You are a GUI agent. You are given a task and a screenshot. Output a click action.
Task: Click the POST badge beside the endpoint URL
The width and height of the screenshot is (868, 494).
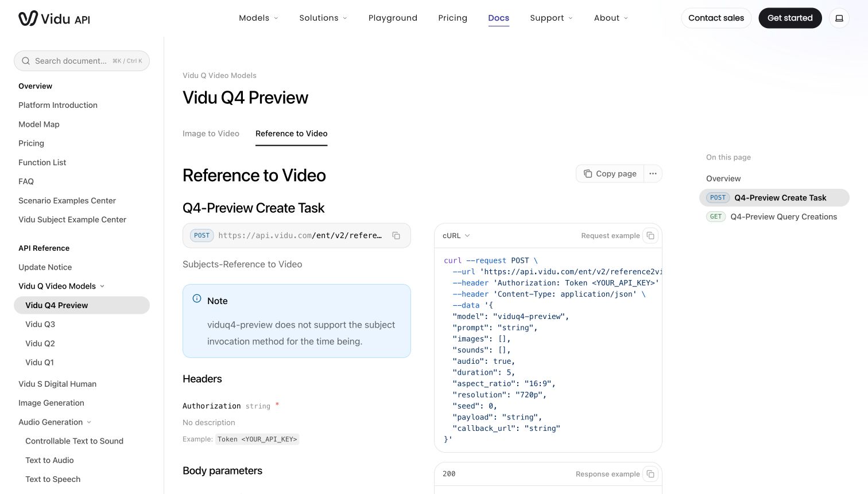tap(202, 236)
